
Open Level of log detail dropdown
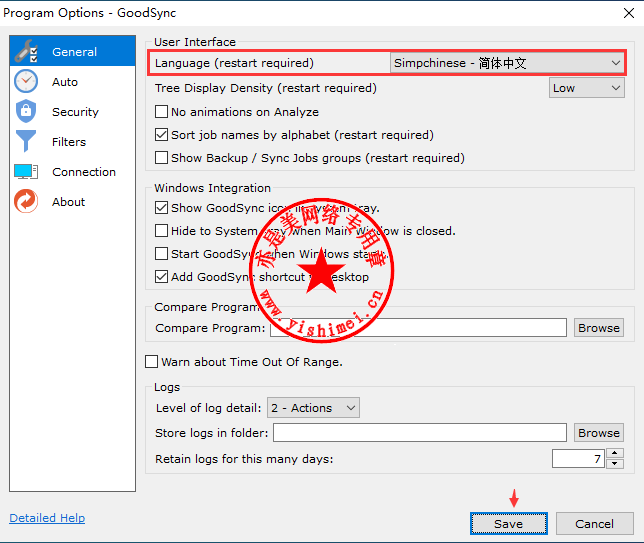coord(313,408)
